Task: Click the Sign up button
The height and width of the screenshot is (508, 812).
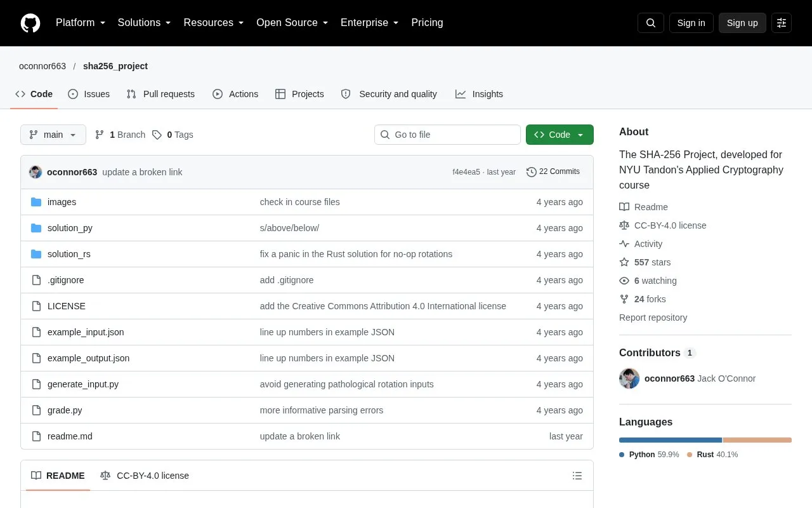Action: [742, 23]
